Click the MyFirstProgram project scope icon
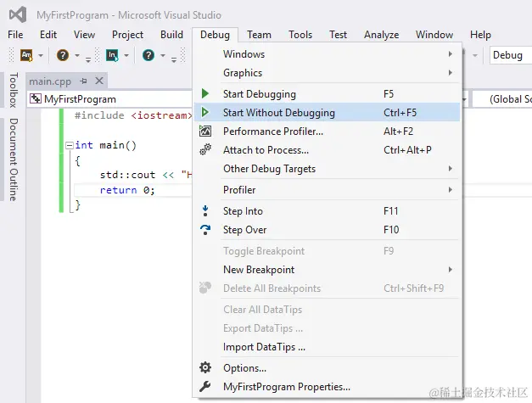Viewport: 532px width, 403px height. tap(36, 98)
